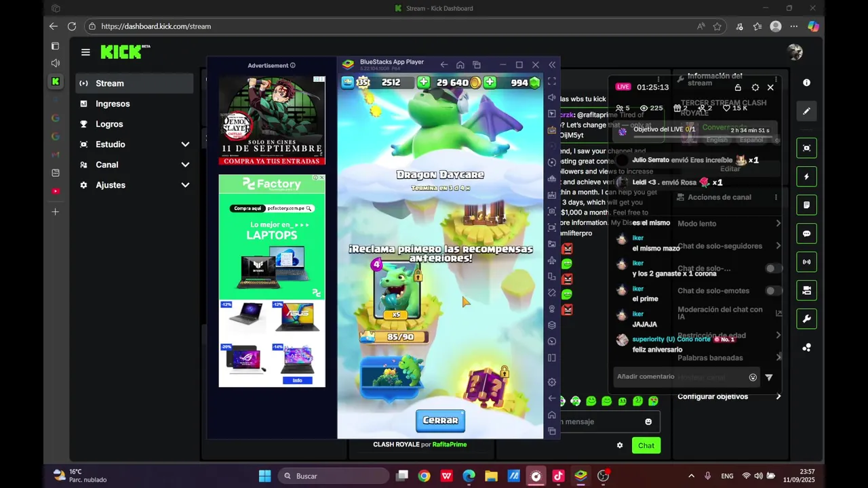
Task: Open Moderación del chat con IA external link
Action: pyautogui.click(x=778, y=313)
